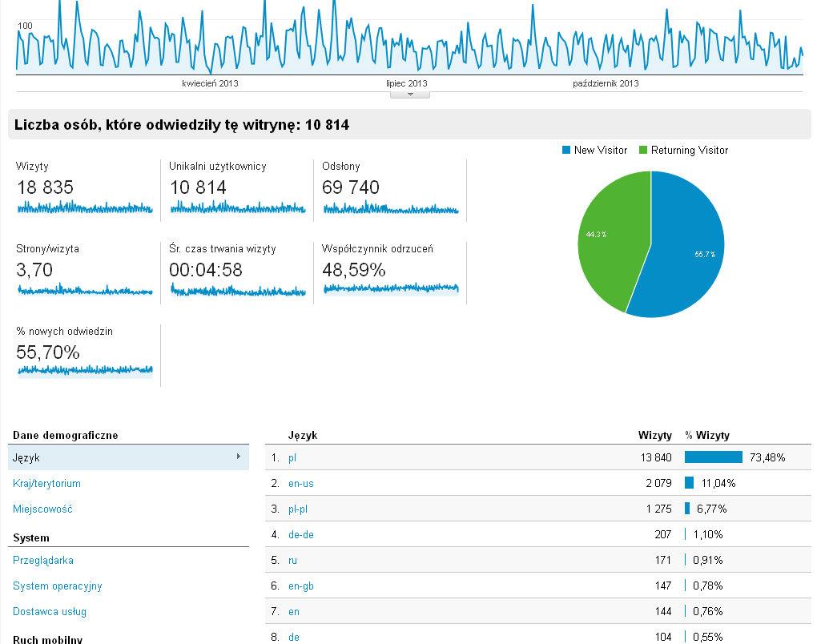The width and height of the screenshot is (817, 644).
Task: Click the Unikalni użytkownicy value 10 814
Action: [x=198, y=187]
